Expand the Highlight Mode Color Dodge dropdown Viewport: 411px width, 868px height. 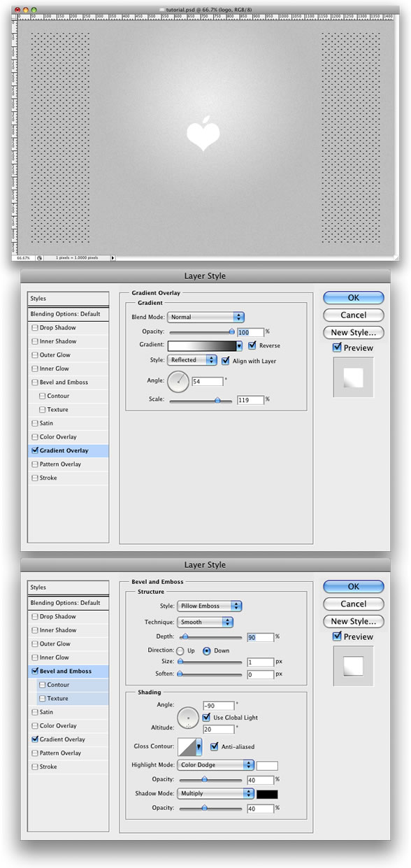click(215, 765)
